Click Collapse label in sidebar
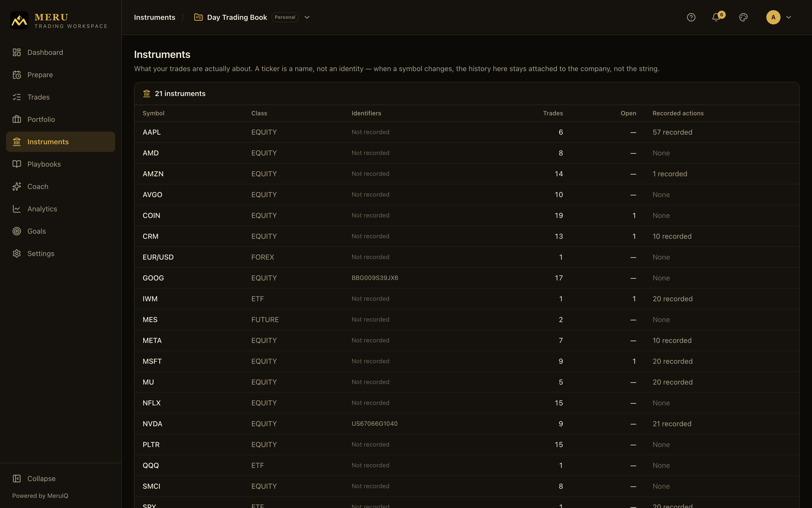 42,479
